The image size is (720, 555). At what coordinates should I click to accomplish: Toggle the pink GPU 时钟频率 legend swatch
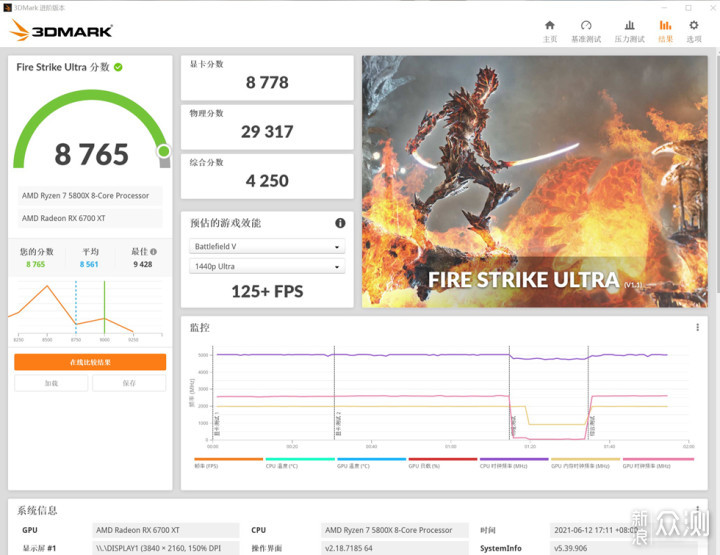coord(658,459)
